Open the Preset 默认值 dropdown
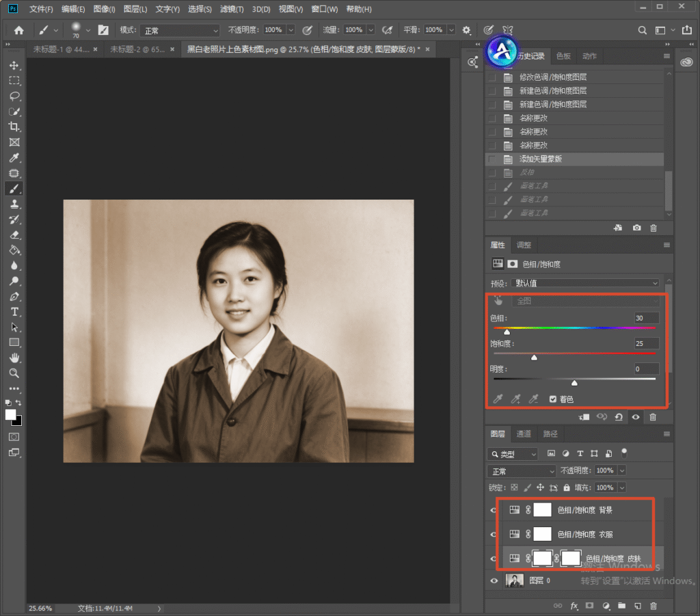The width and height of the screenshot is (700, 616). coord(585,283)
